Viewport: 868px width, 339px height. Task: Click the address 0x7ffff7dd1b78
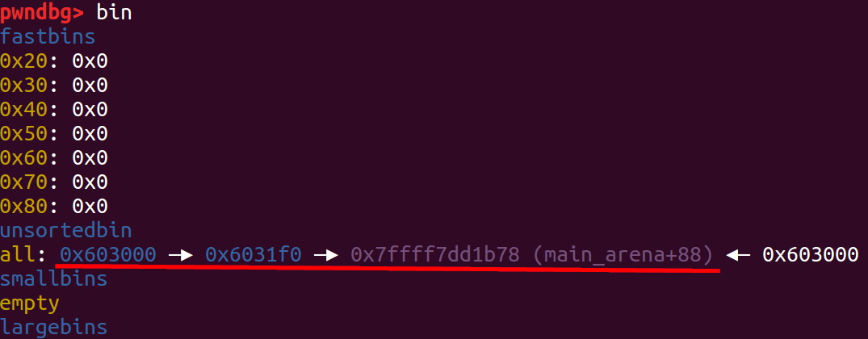tap(435, 254)
